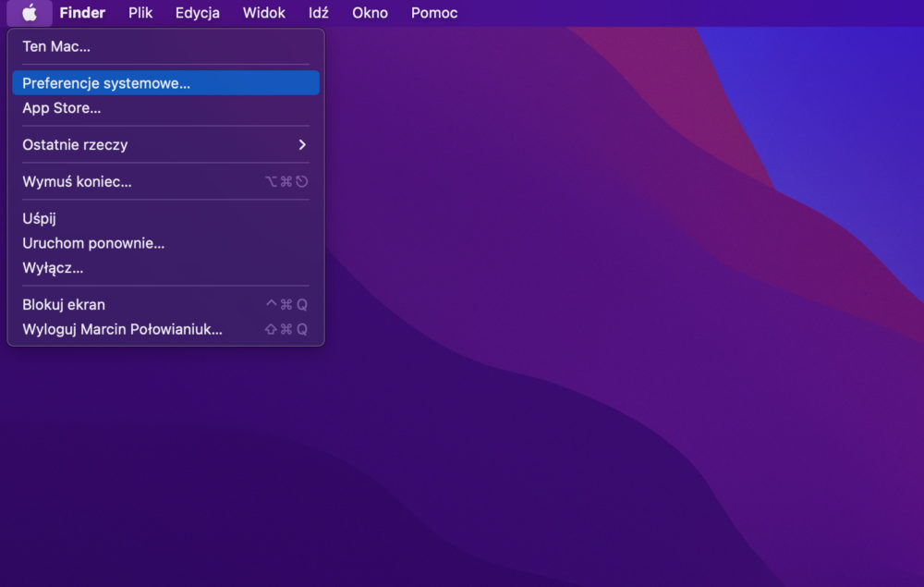Choose Ten Mac... from Apple menu
This screenshot has width=924, height=587.
(165, 46)
